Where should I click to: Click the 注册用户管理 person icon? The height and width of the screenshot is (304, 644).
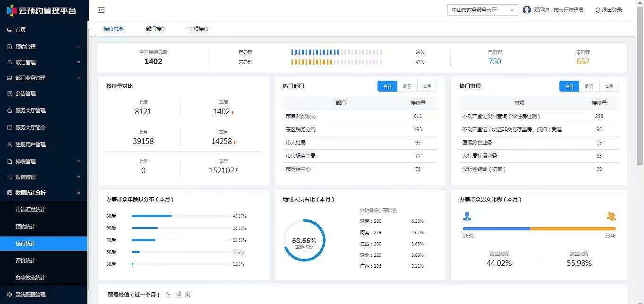tap(9, 144)
